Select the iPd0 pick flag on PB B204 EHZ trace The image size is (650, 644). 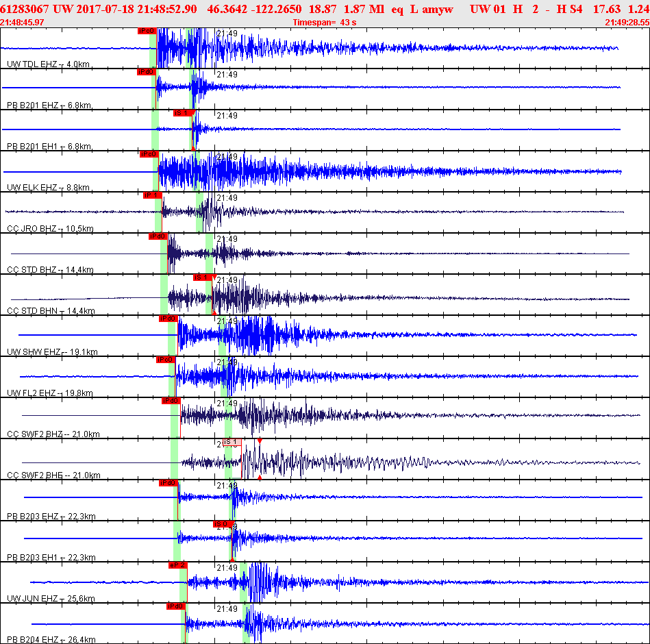click(x=175, y=606)
